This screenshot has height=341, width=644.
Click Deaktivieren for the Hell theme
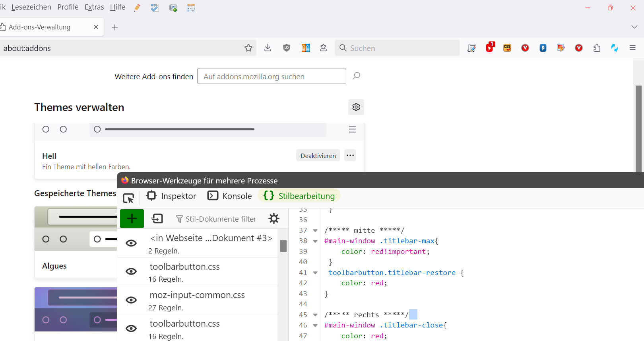318,156
